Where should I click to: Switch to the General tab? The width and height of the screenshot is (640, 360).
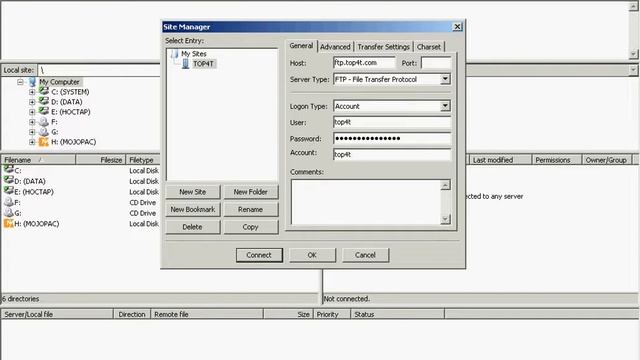point(301,46)
